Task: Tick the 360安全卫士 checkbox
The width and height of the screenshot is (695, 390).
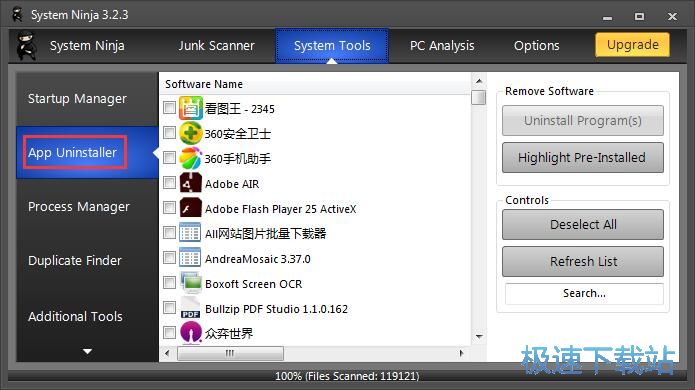Action: pos(169,132)
